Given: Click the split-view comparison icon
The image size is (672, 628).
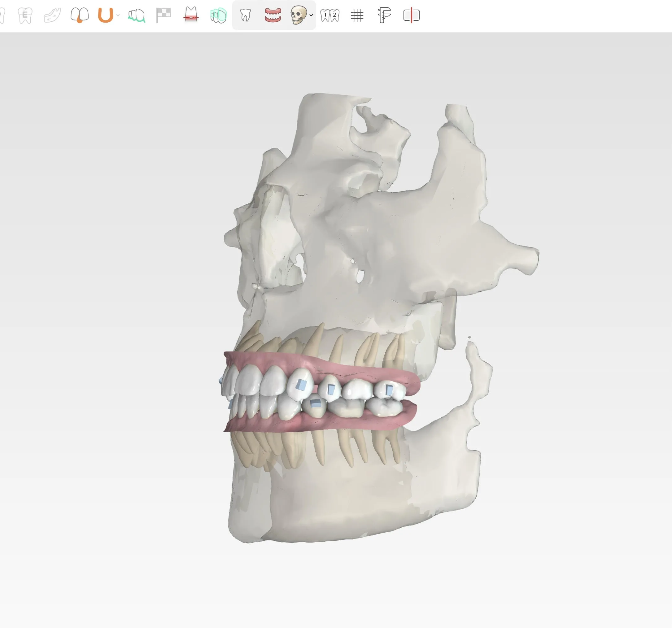Looking at the screenshot, I should (x=411, y=15).
